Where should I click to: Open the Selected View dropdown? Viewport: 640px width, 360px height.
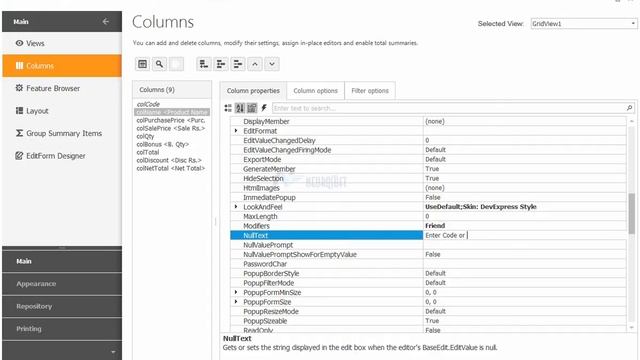633,24
